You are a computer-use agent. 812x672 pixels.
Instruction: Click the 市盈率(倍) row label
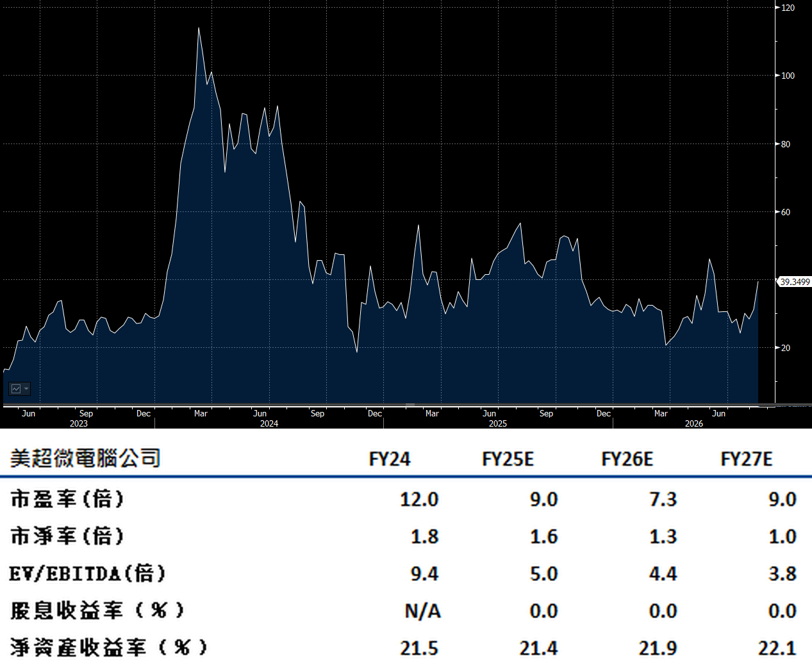click(x=67, y=499)
